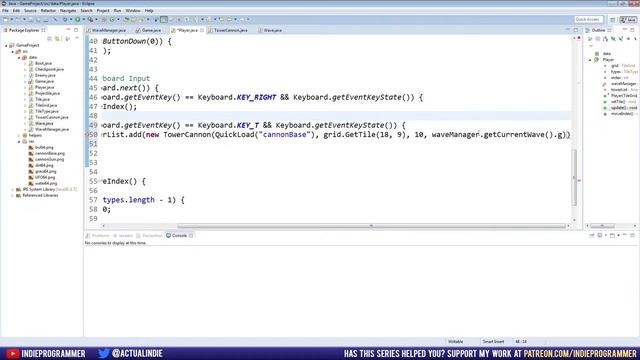Collapse Player class in Outline

(590, 60)
